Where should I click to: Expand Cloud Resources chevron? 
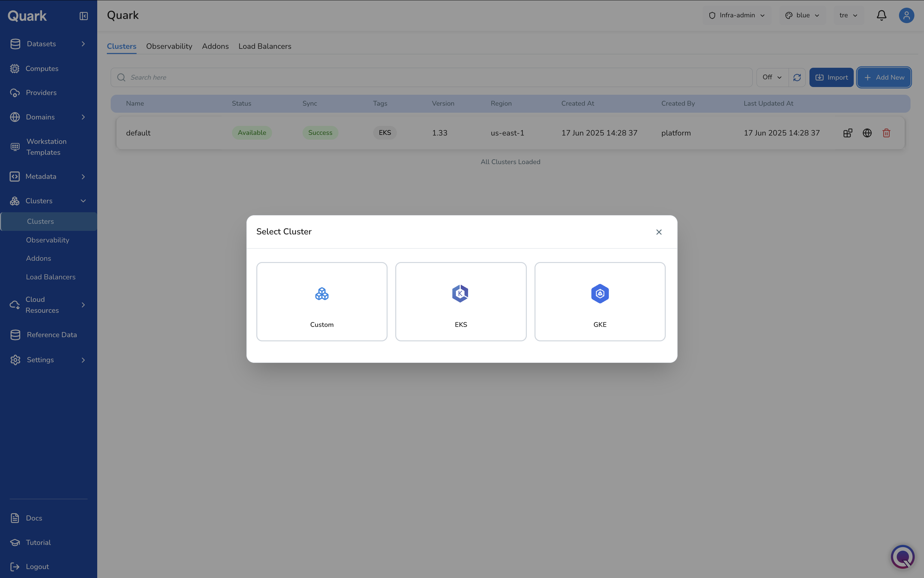coord(83,305)
